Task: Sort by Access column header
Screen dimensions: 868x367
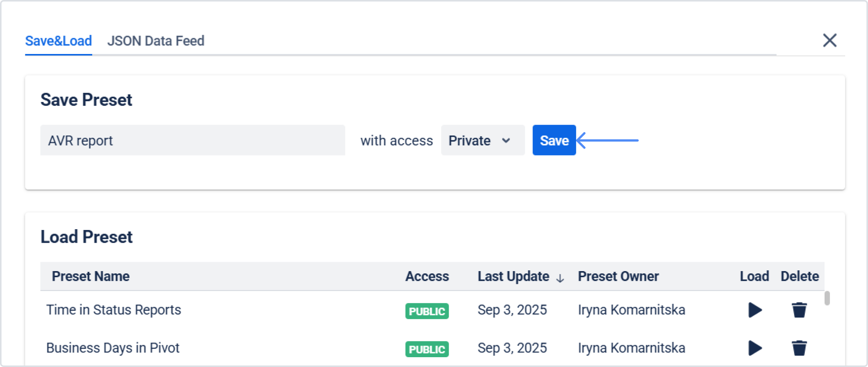Action: coord(427,276)
